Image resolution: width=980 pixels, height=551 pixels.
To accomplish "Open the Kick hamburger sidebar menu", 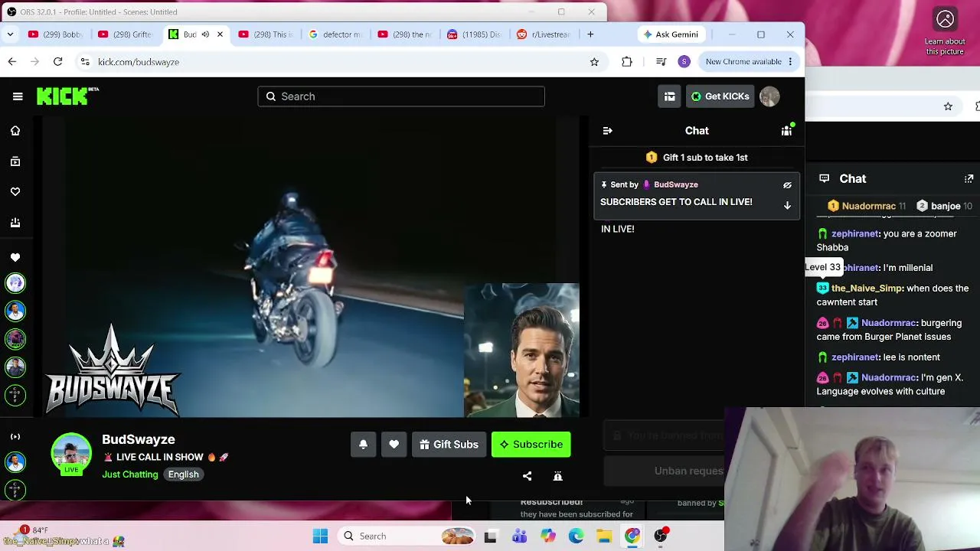I will (x=18, y=96).
